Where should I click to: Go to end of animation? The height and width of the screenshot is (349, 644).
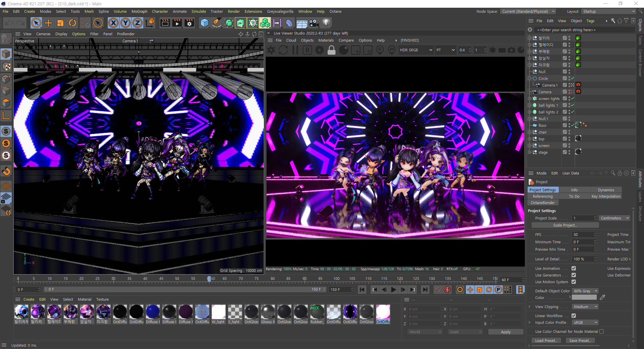tap(425, 290)
